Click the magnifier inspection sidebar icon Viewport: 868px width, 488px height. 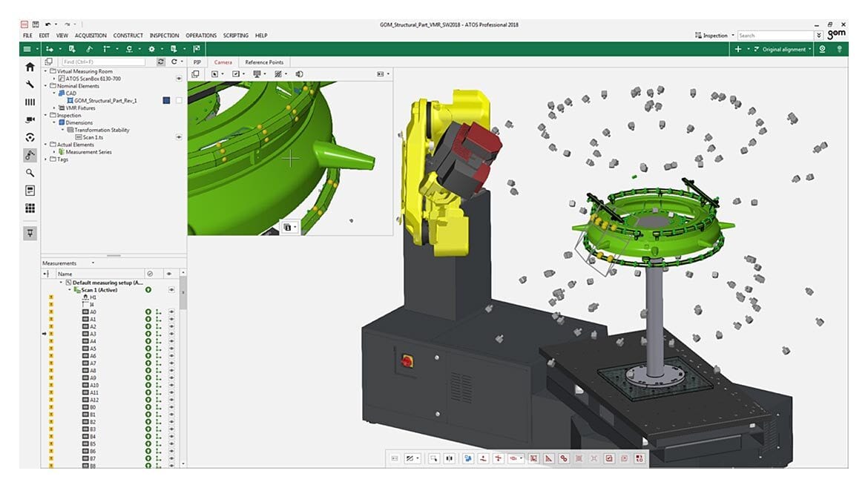click(x=30, y=174)
